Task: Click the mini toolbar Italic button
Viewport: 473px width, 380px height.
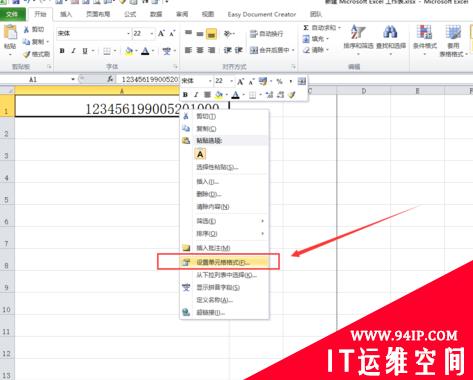Action: click(196, 95)
